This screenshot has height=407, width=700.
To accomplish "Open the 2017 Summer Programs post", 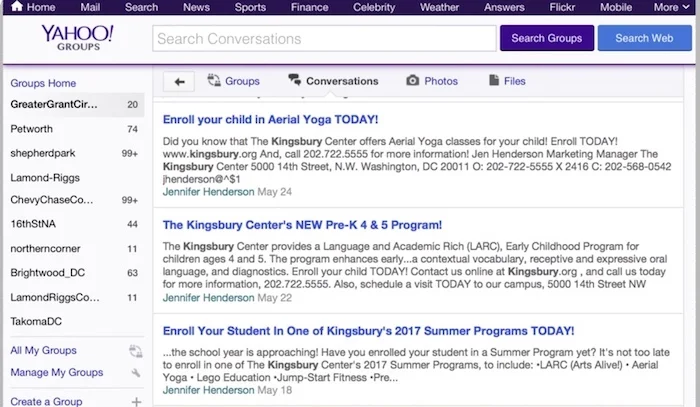I will (x=368, y=331).
